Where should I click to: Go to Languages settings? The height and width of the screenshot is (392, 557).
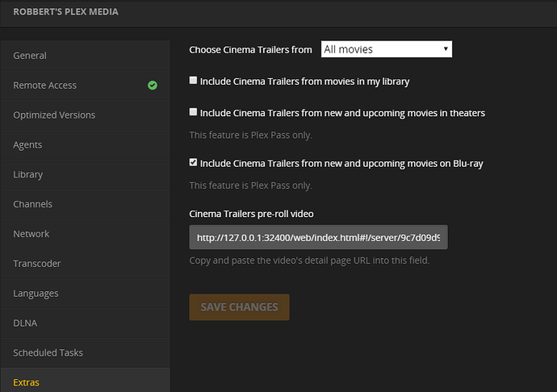point(36,294)
